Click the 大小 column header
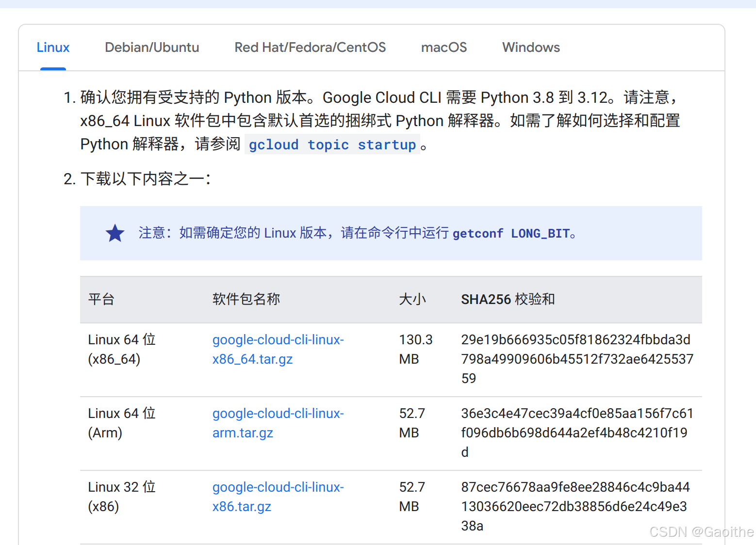Screen dimensions: 756x545 [x=412, y=299]
